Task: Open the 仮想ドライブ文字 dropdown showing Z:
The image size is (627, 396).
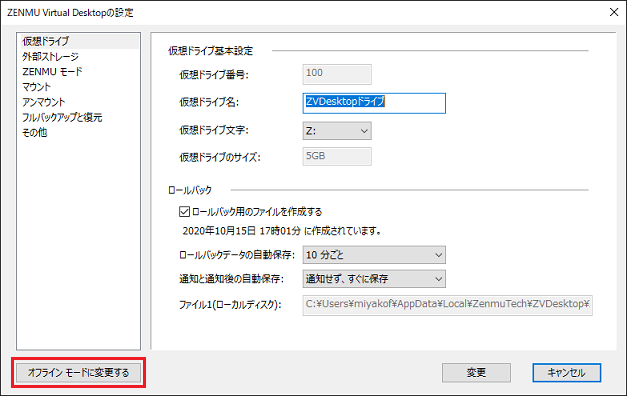Action: [337, 131]
